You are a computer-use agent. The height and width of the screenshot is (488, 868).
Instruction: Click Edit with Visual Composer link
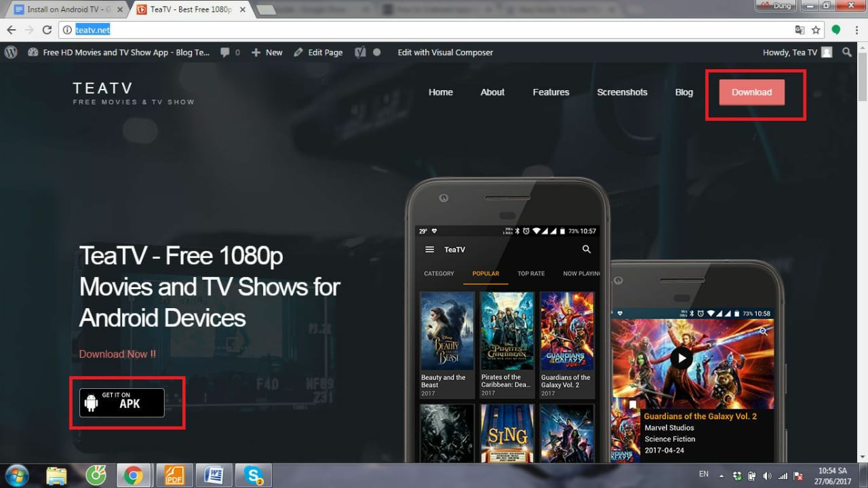pyautogui.click(x=445, y=52)
